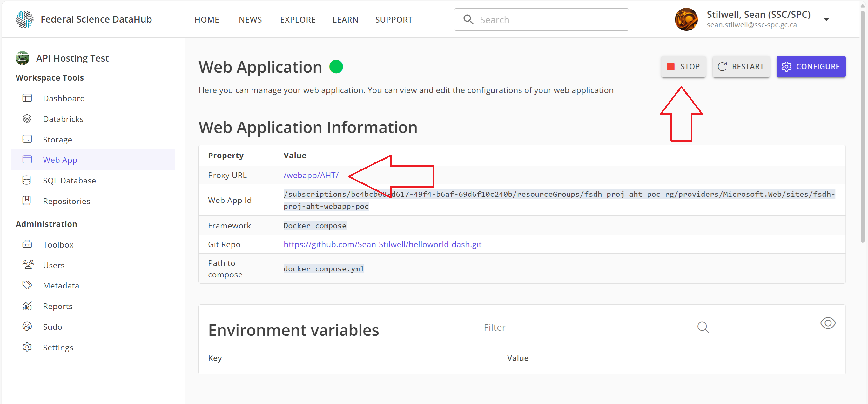Image resolution: width=868 pixels, height=404 pixels.
Task: Open the Repositories workspace tool
Action: [66, 201]
